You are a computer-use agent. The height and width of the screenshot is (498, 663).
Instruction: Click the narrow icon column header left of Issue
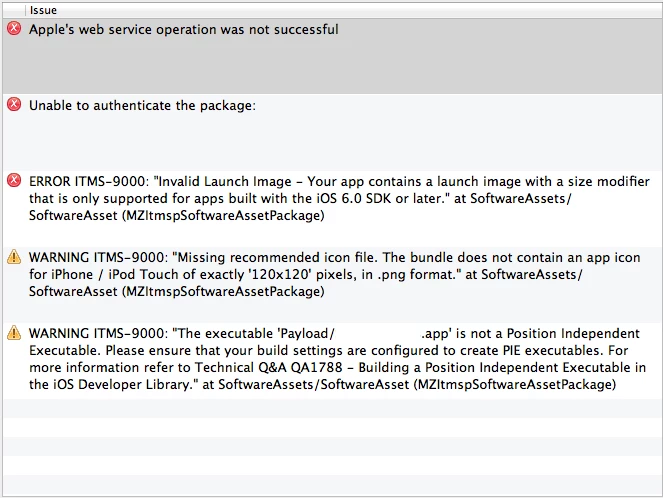coord(14,10)
